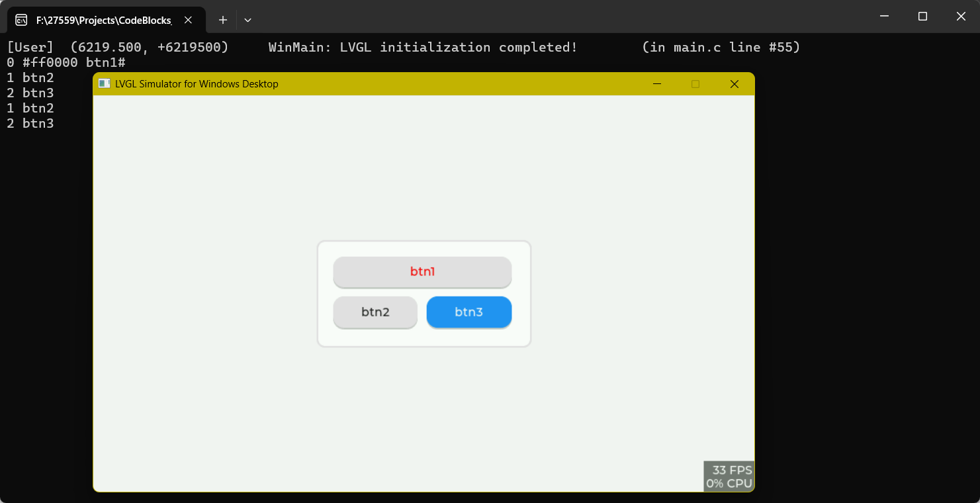The height and width of the screenshot is (503, 980).
Task: Close the LVGL Simulator window
Action: 734,84
